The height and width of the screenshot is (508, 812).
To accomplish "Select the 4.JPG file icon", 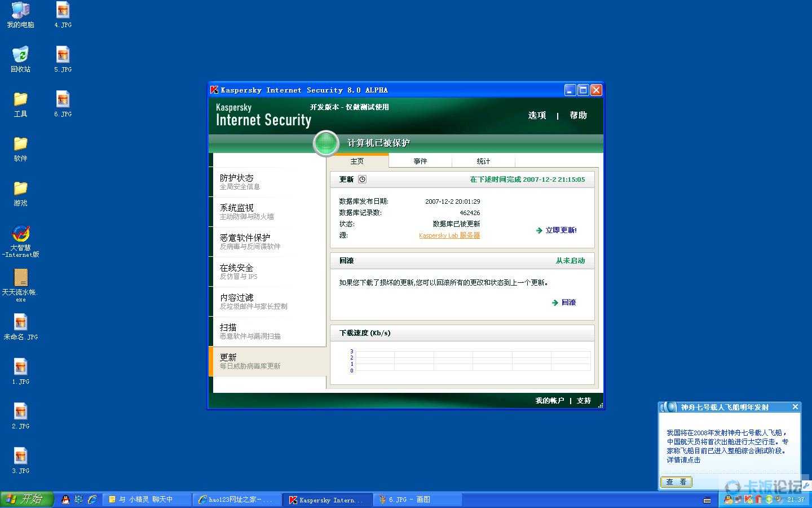I will point(63,15).
